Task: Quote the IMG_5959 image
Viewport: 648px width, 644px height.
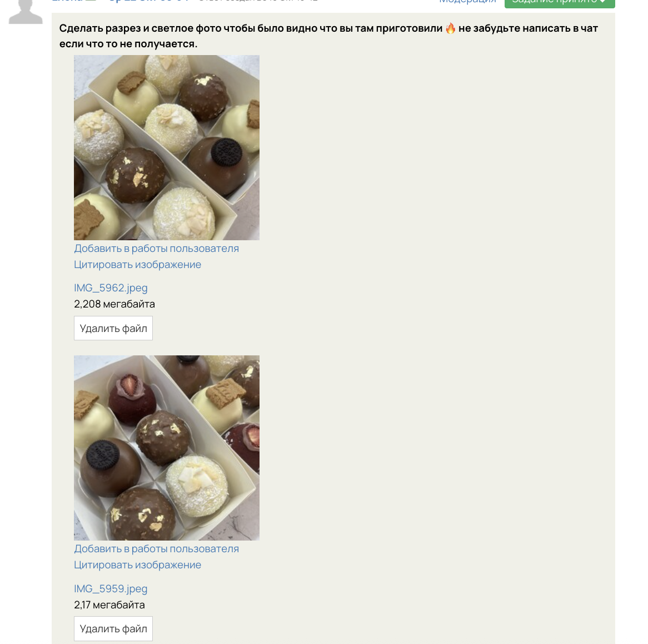Action: (x=138, y=565)
